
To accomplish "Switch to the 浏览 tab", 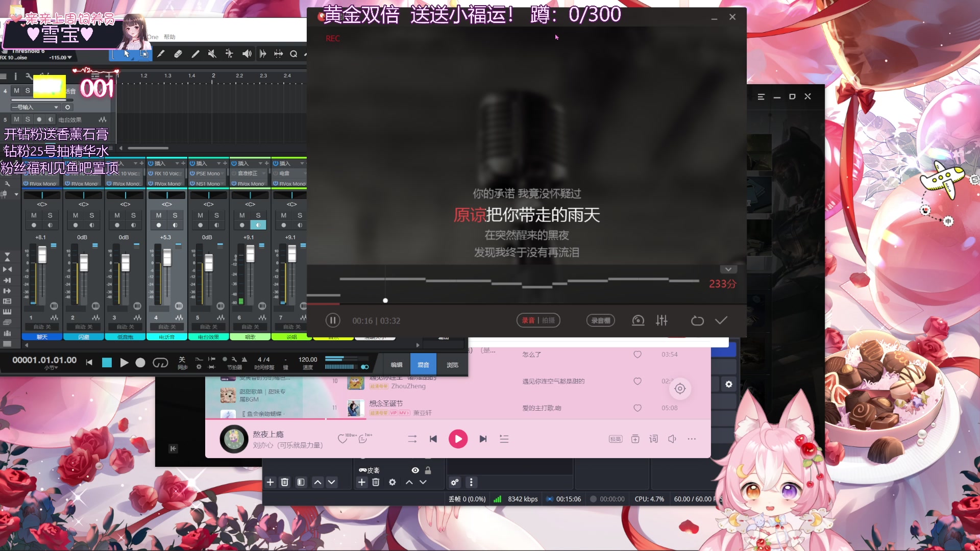I will click(453, 365).
